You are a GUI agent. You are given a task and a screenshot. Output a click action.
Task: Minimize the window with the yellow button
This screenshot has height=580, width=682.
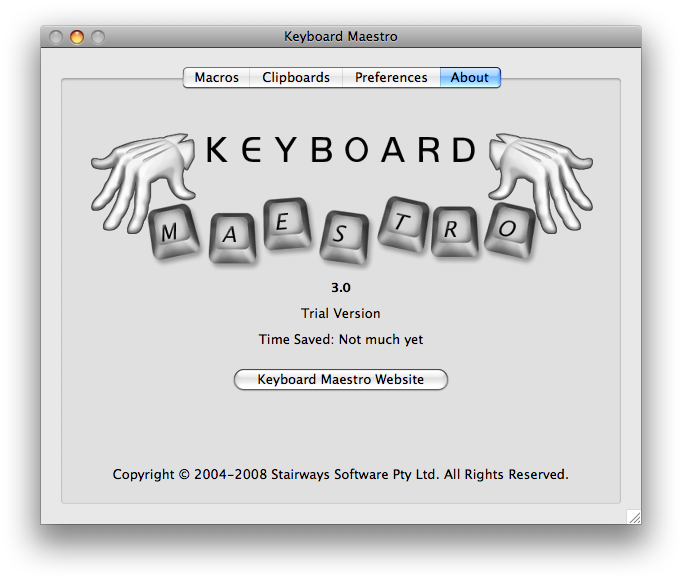[x=77, y=37]
